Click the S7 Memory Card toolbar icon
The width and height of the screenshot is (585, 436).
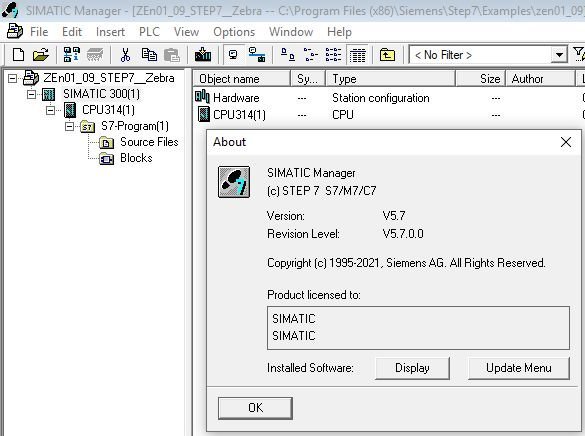(95, 55)
